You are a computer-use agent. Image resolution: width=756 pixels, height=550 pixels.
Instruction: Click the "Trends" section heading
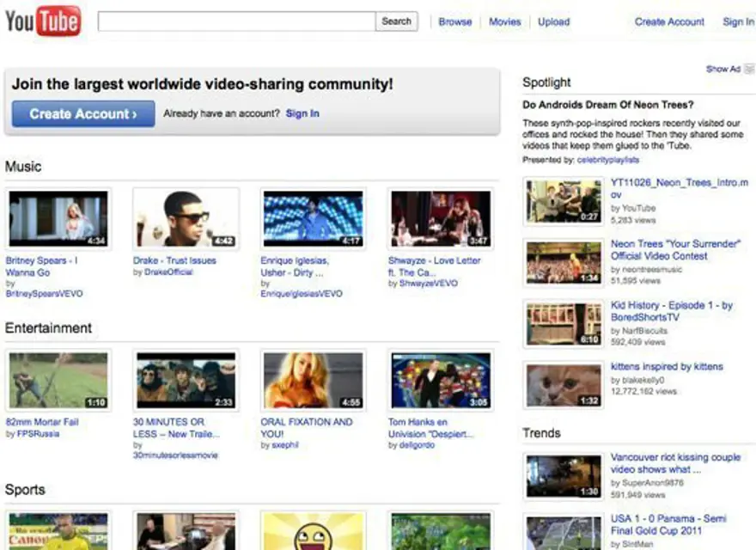click(541, 433)
